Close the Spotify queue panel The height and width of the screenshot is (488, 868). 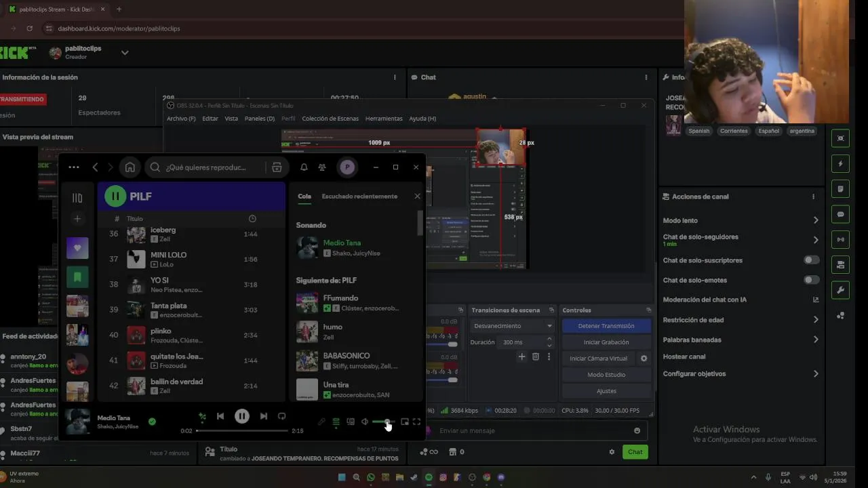[x=417, y=197]
